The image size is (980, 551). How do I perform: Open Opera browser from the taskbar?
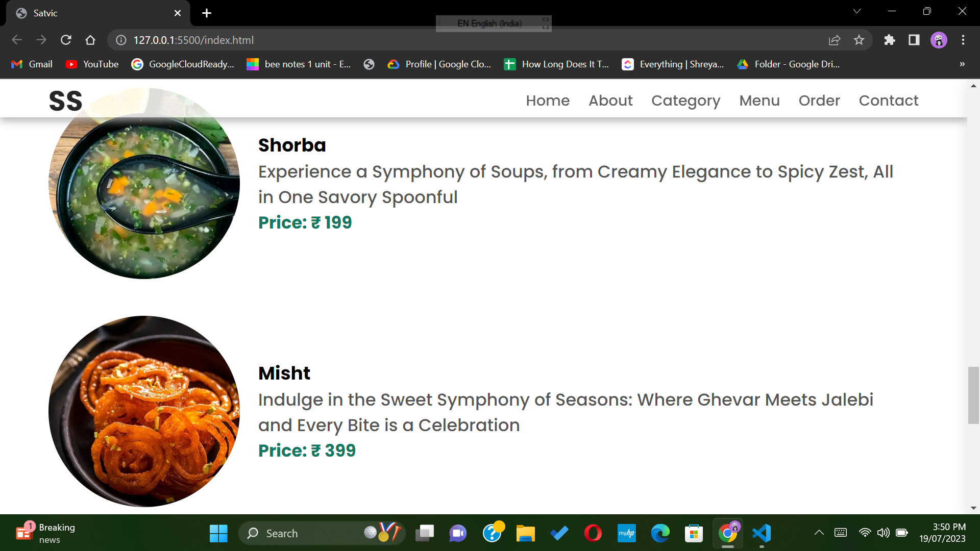tap(593, 533)
